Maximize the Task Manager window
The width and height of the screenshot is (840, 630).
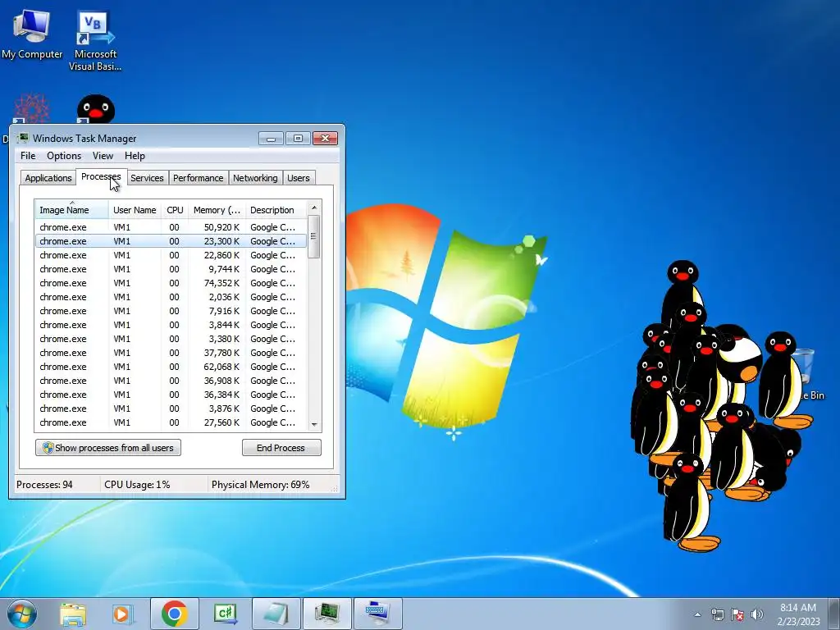coord(298,139)
